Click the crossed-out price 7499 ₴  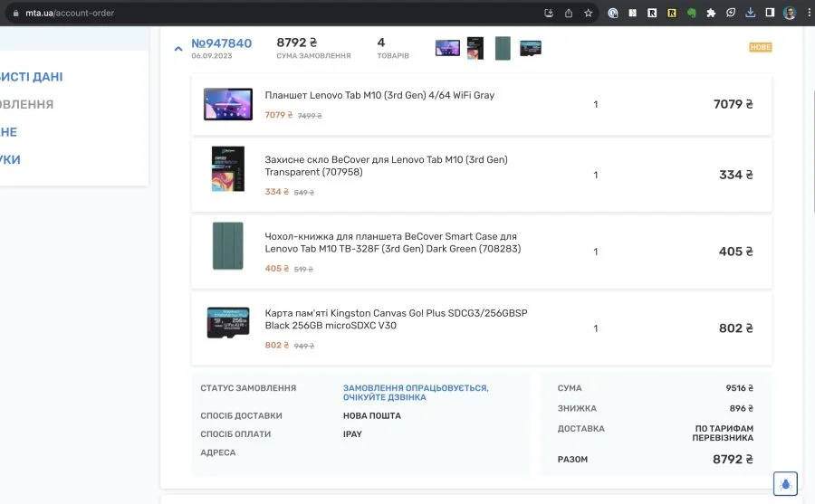pyautogui.click(x=310, y=116)
